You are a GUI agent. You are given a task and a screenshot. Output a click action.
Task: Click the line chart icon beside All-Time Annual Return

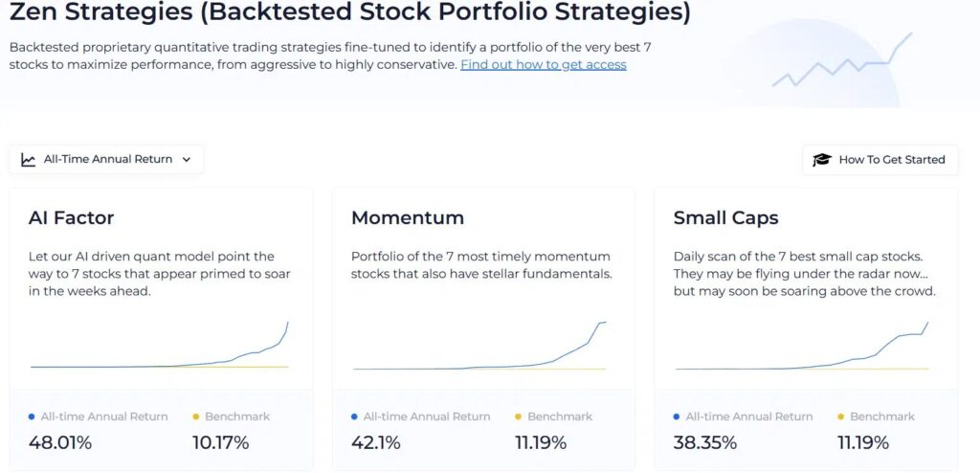pyautogui.click(x=28, y=160)
